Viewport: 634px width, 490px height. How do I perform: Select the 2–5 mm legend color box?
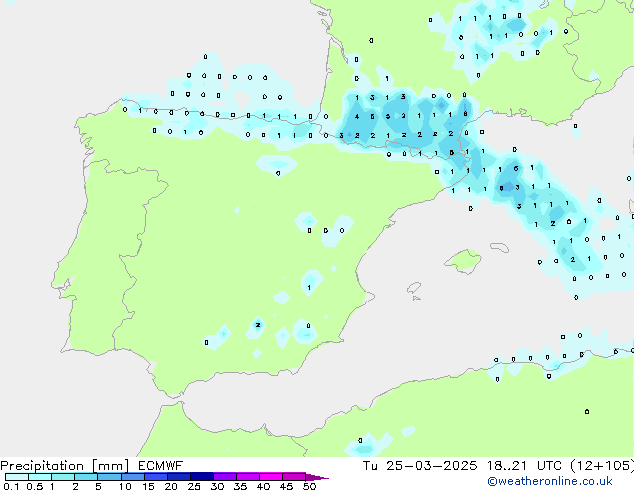86,477
